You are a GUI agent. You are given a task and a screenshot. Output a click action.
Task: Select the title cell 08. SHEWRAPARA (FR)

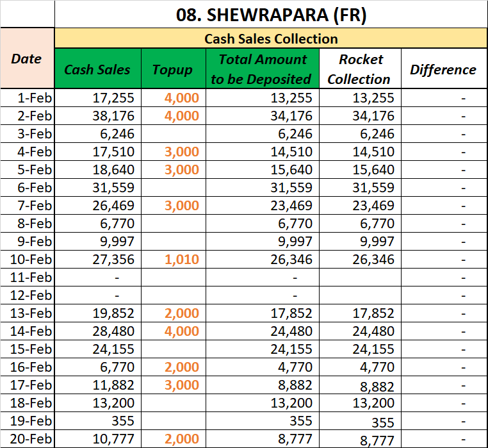pos(271,14)
